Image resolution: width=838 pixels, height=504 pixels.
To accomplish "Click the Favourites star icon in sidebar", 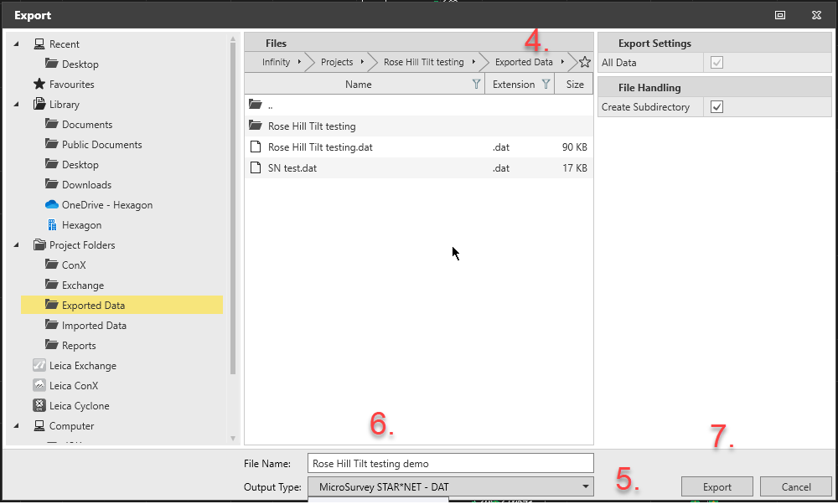I will pos(39,85).
